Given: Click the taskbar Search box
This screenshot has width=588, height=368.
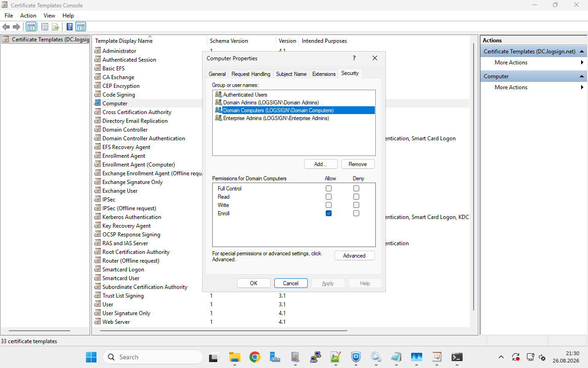Looking at the screenshot, I should tap(153, 357).
